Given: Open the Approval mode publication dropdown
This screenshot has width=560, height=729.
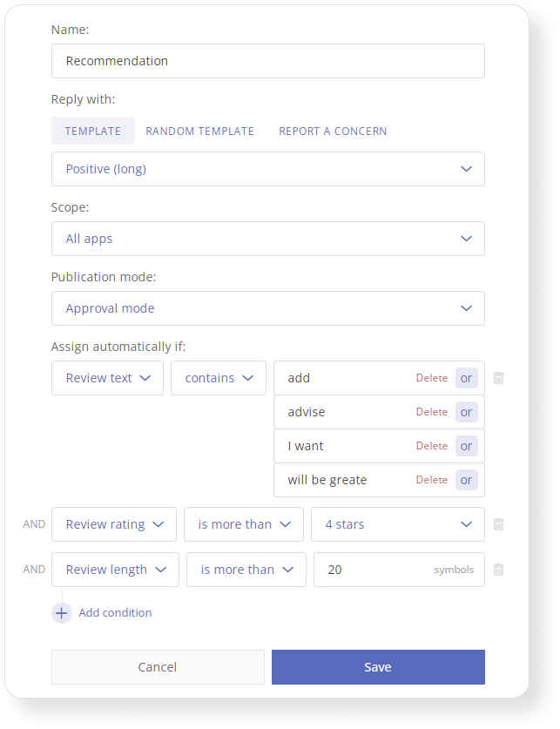Looking at the screenshot, I should (268, 308).
